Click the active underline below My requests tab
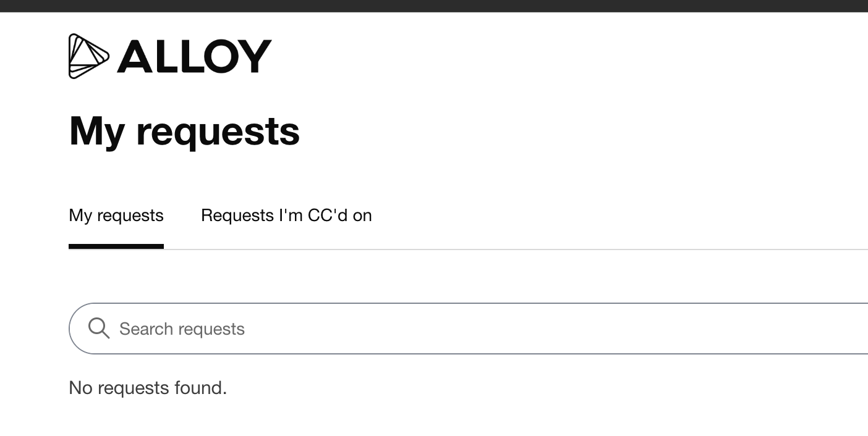The image size is (868, 436). 116,246
